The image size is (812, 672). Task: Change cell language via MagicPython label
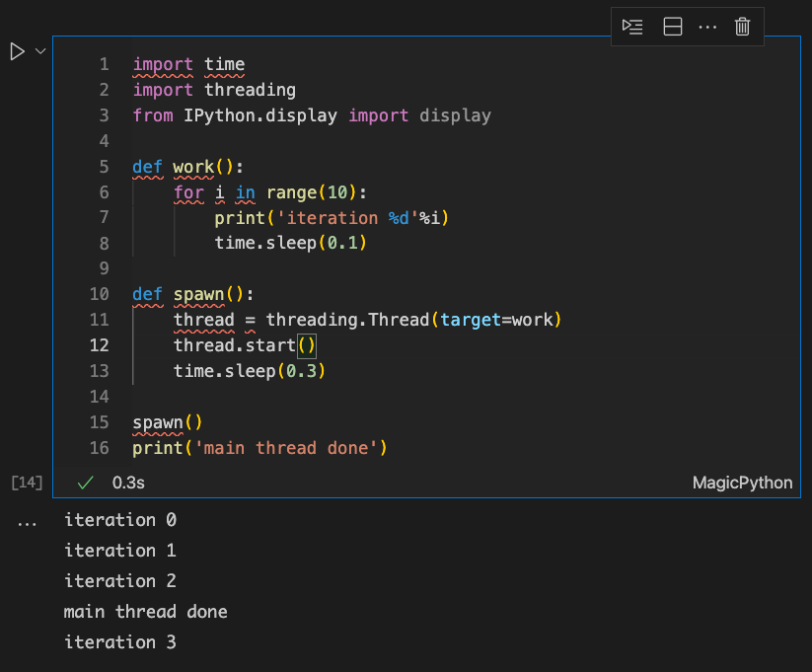click(742, 483)
